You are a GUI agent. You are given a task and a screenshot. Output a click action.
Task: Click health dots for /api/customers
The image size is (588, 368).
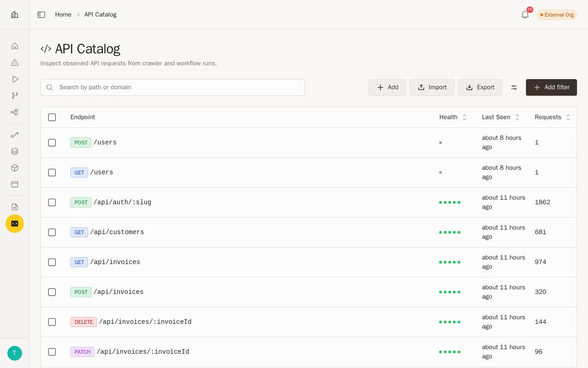click(x=450, y=232)
